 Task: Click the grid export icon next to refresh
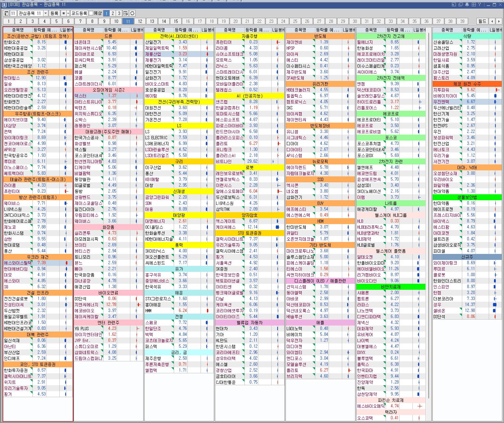126,13
